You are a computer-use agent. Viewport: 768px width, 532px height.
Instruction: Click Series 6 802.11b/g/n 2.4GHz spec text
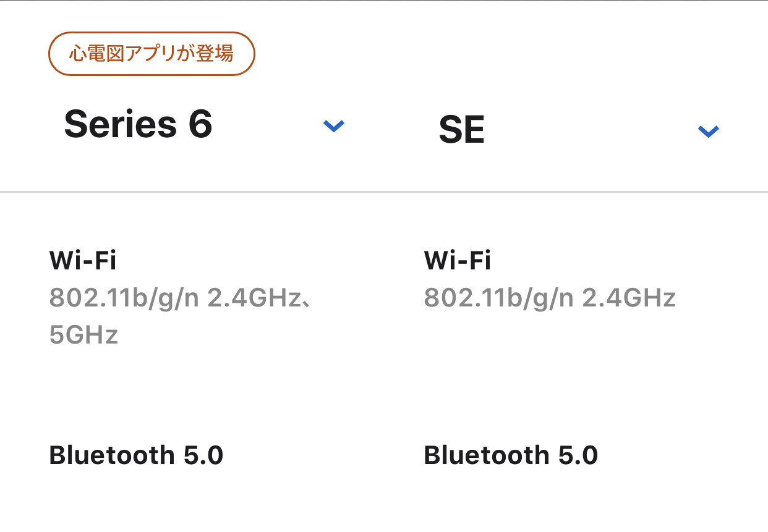click(x=179, y=299)
